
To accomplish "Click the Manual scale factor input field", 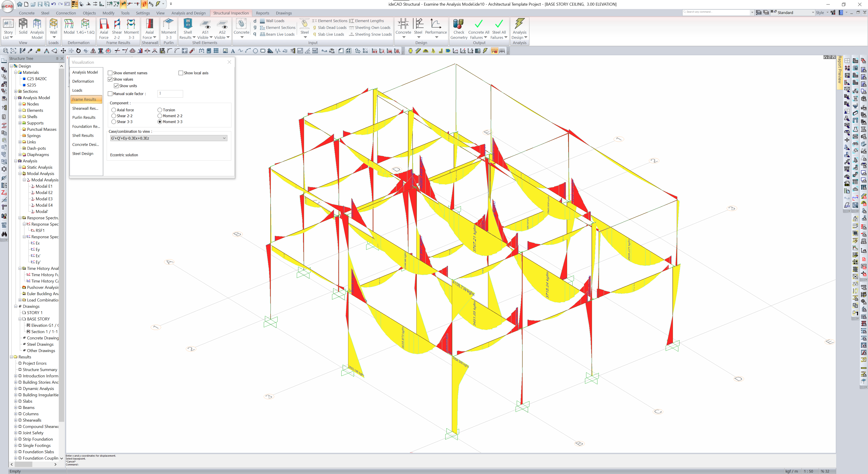I will click(x=170, y=93).
